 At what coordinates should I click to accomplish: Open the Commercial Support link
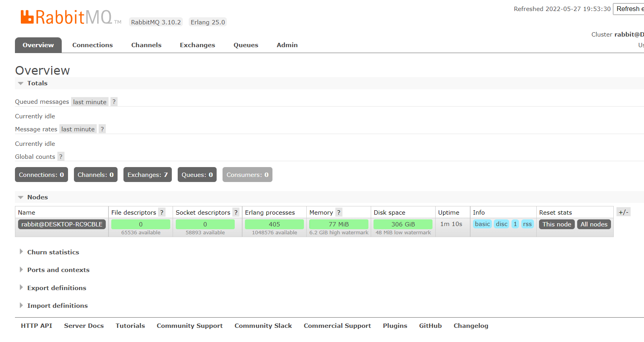(x=337, y=325)
